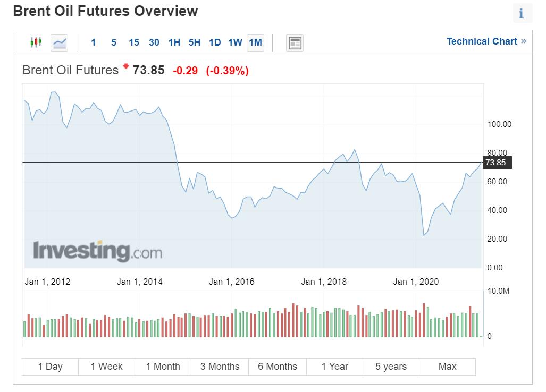
Task: Toggle the 5H timeframe on
Action: point(194,42)
